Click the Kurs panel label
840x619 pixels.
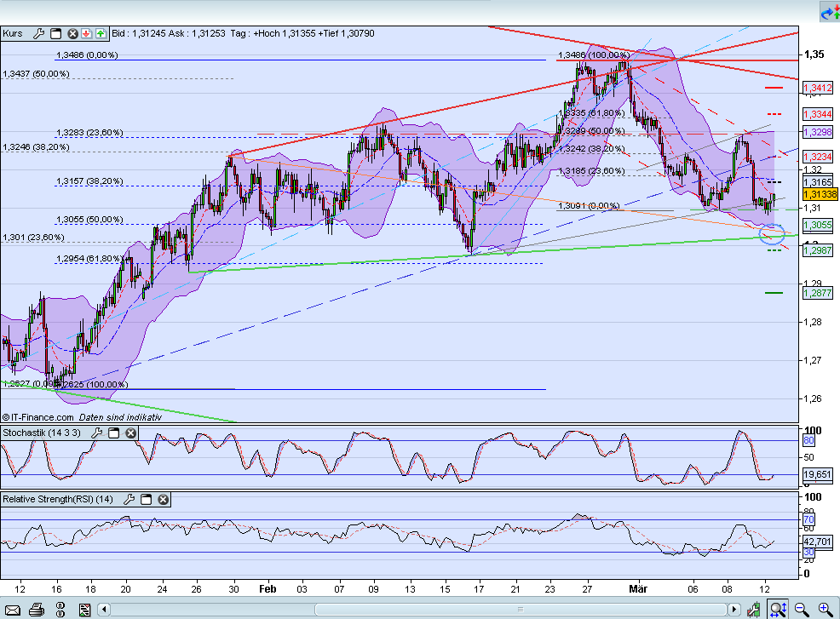pos(13,33)
